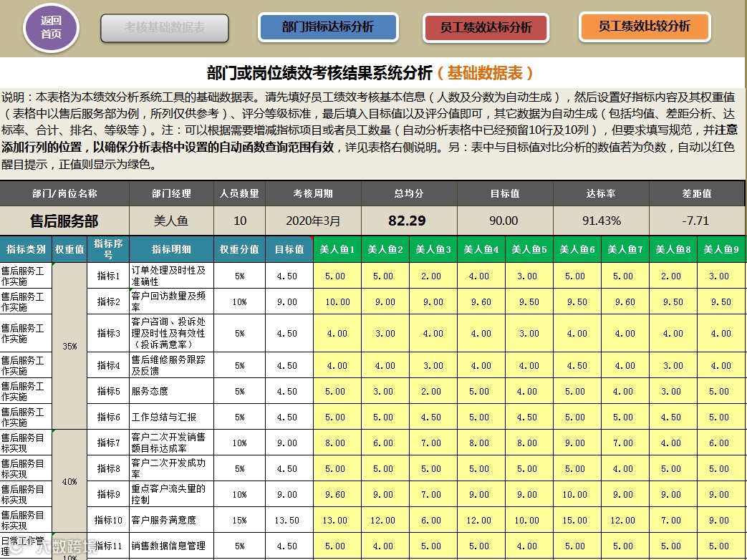
Task: Select 指标10 weight cell 15%
Action: [x=240, y=520]
